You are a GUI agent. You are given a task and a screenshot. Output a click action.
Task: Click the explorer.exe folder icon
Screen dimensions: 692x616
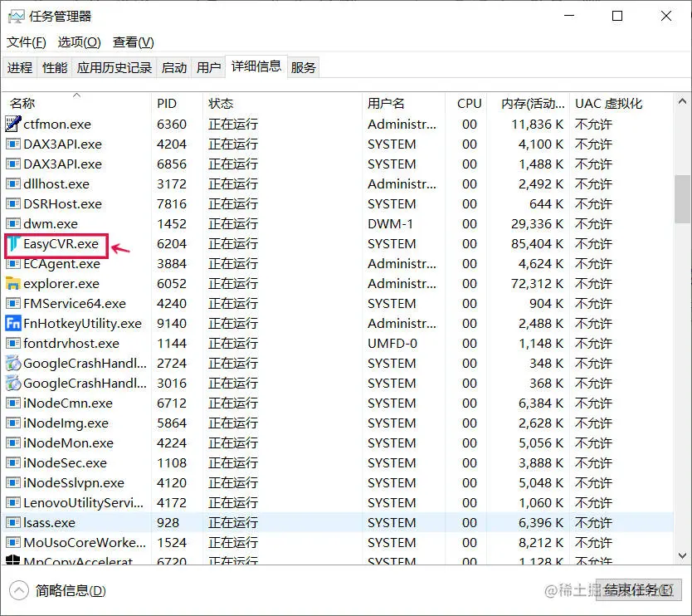coord(12,283)
